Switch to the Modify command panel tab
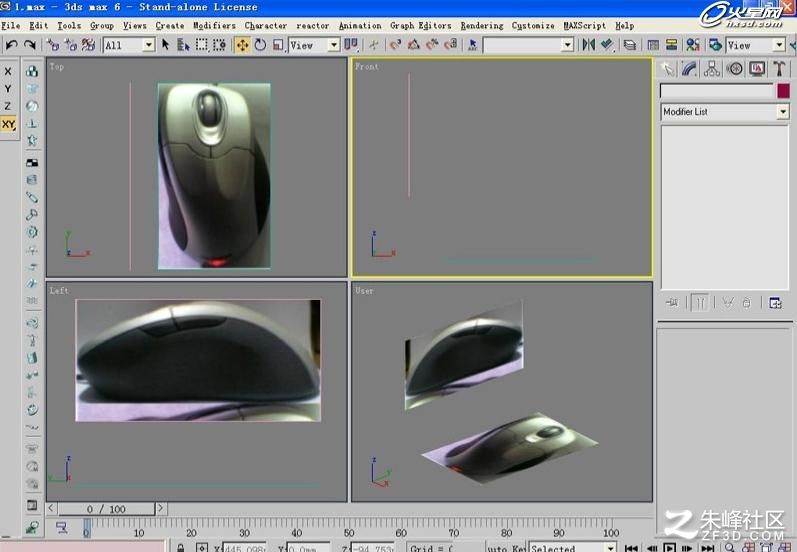This screenshot has width=797, height=552. pyautogui.click(x=689, y=69)
